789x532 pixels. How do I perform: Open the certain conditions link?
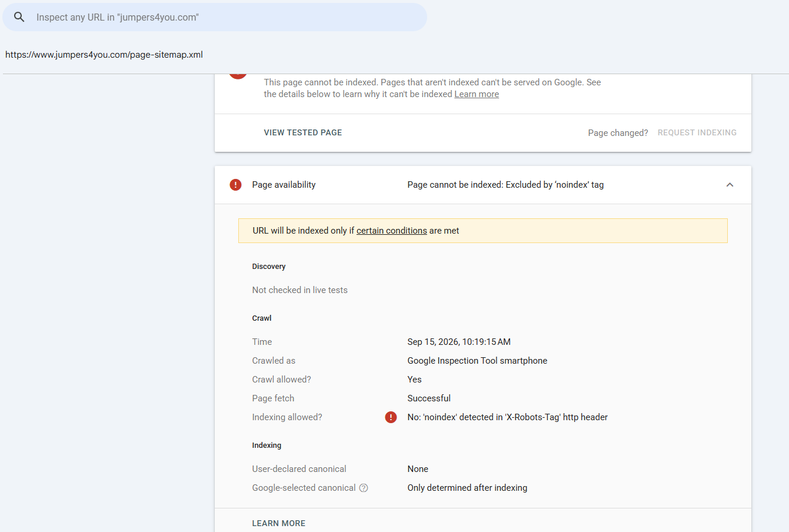click(x=392, y=231)
